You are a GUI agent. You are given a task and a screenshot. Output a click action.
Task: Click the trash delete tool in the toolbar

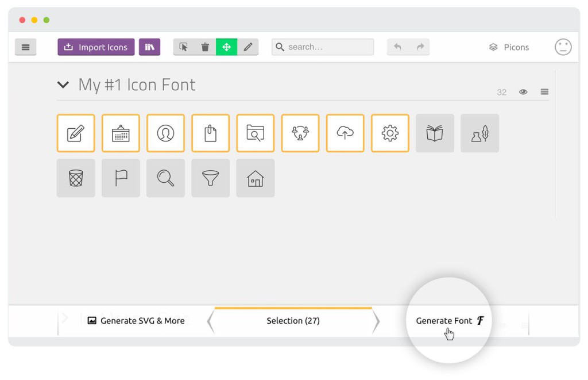tap(205, 47)
